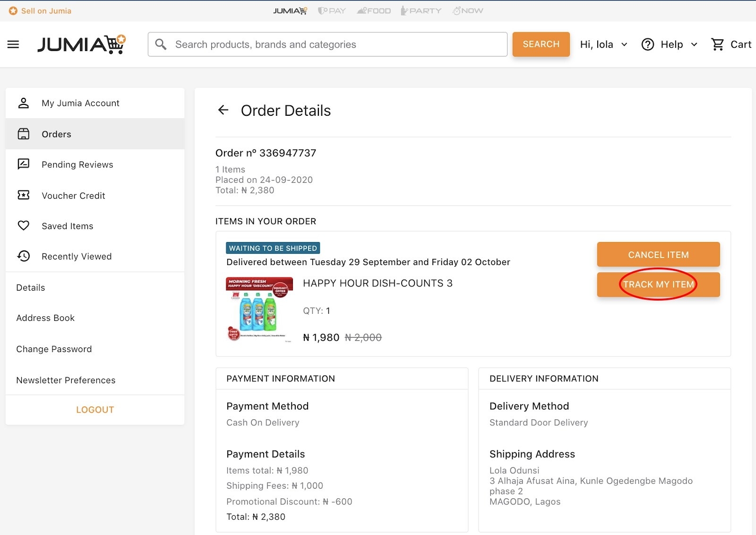
Task: Click the TRACK MY ITEM button
Action: [658, 285]
